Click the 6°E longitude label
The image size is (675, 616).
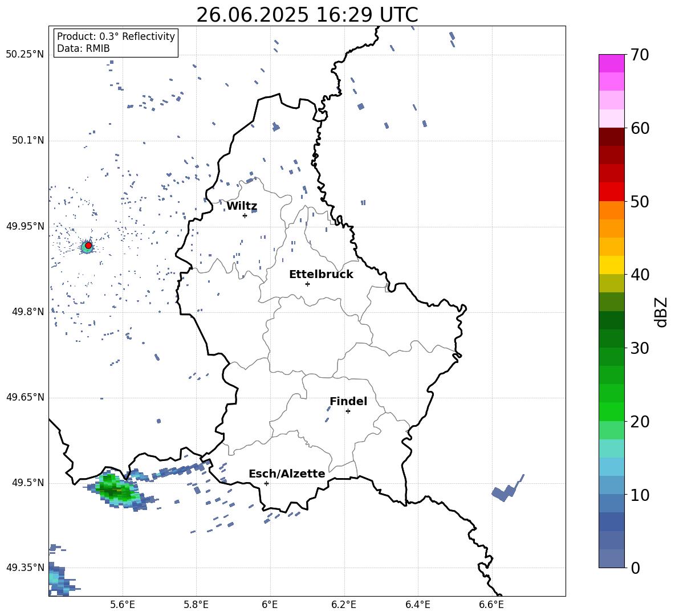pos(270,605)
